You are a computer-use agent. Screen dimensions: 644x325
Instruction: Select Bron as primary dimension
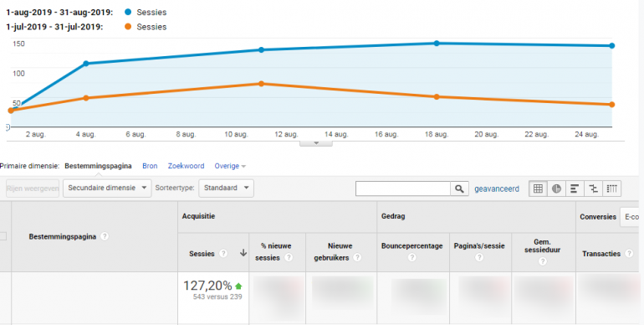[150, 166]
